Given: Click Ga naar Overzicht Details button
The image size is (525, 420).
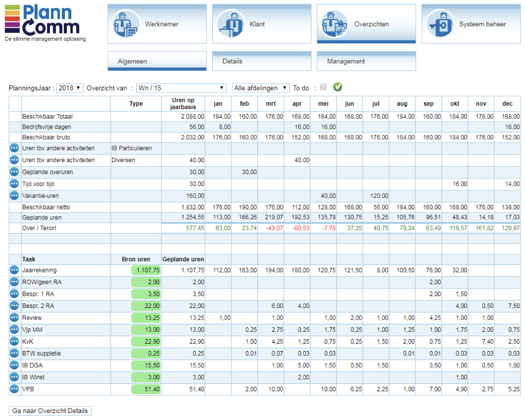Looking at the screenshot, I should coord(50,411).
